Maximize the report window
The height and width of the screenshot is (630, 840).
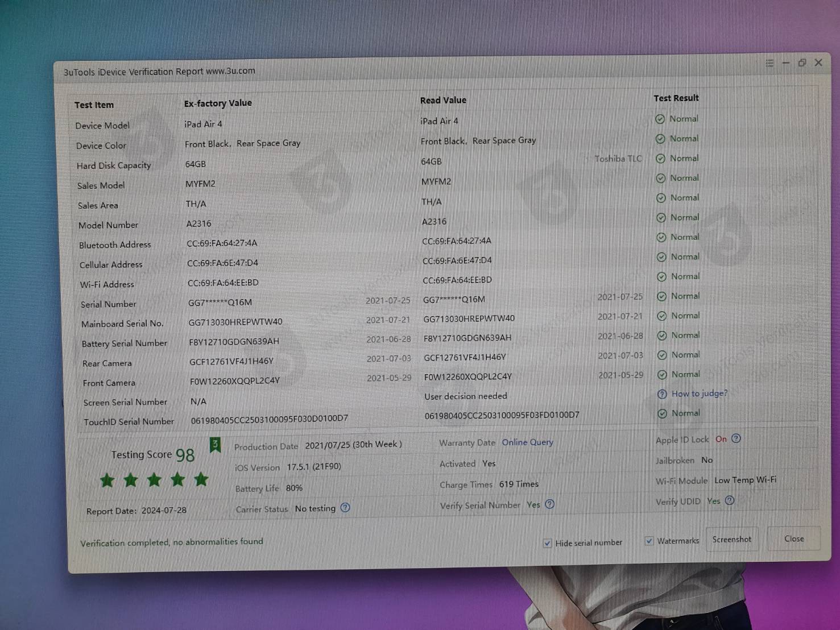[x=802, y=63]
